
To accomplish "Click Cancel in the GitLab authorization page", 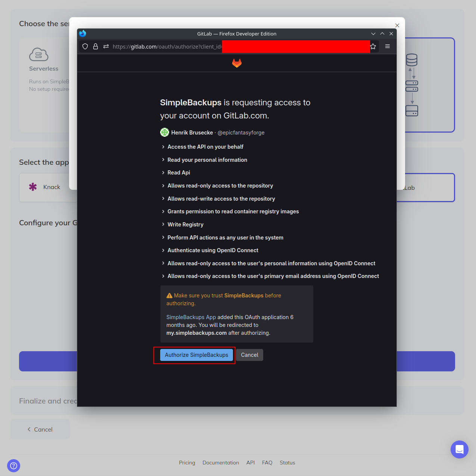I will click(249, 355).
